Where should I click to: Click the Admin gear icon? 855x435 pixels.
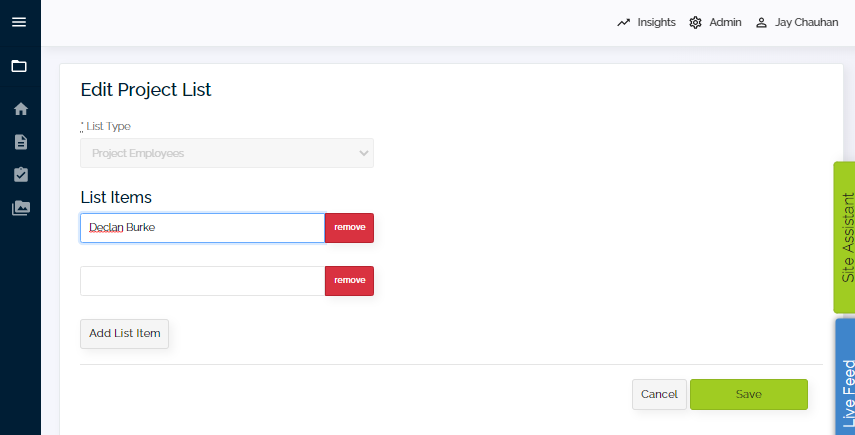point(695,22)
